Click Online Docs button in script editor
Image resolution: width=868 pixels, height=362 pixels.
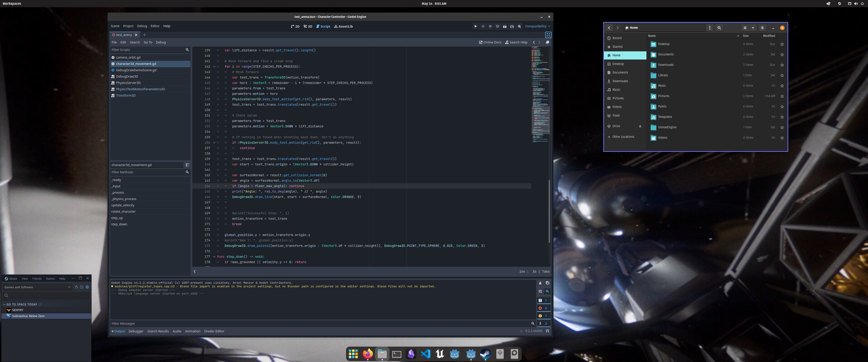tap(490, 42)
